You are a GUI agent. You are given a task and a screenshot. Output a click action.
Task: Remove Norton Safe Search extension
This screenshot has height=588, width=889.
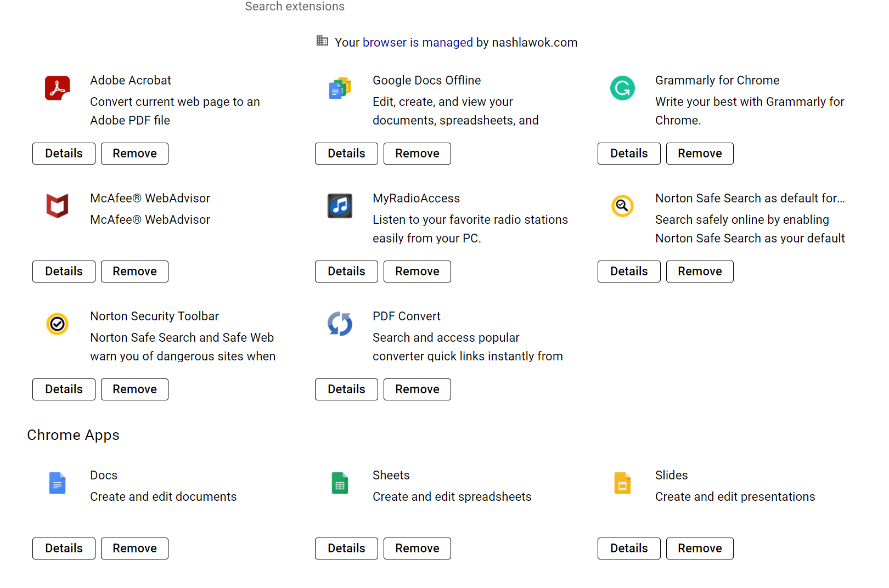point(700,272)
